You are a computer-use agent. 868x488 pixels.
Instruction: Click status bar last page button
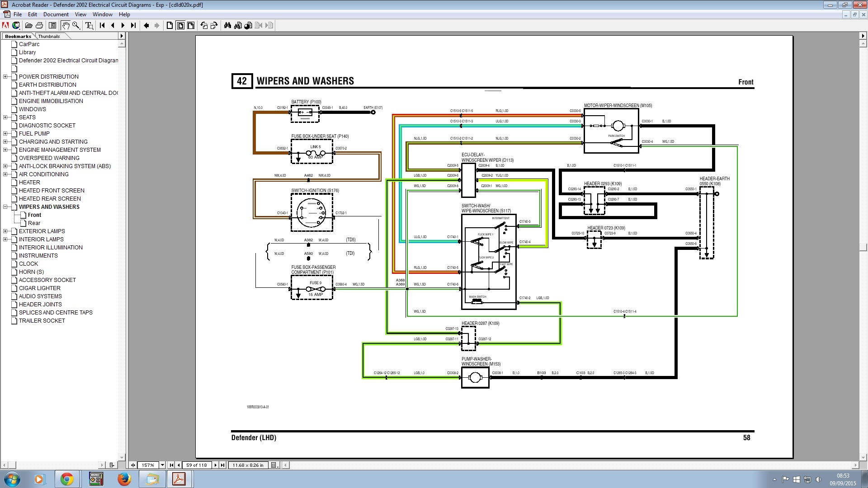click(222, 465)
